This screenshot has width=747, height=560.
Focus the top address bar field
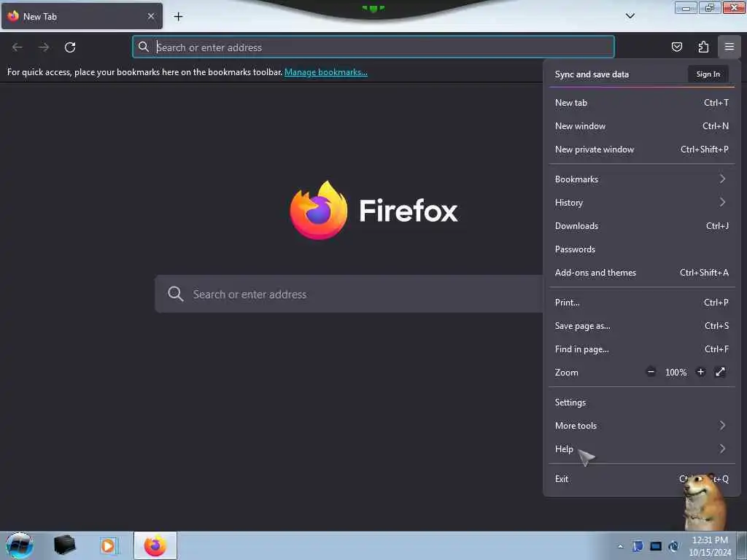coord(373,47)
